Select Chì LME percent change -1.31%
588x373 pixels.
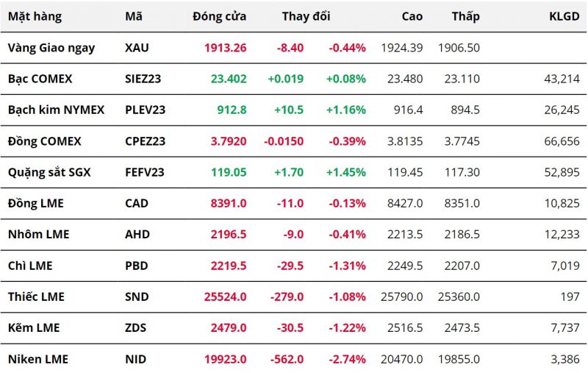click(x=347, y=266)
